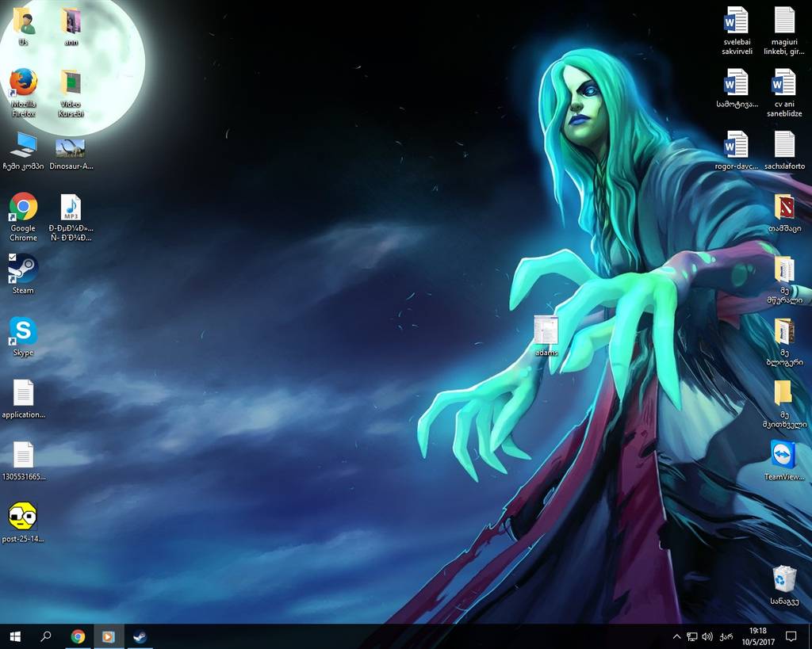This screenshot has width=812, height=649.
Task: Switch to the media player taskbar app
Action: coord(109,636)
